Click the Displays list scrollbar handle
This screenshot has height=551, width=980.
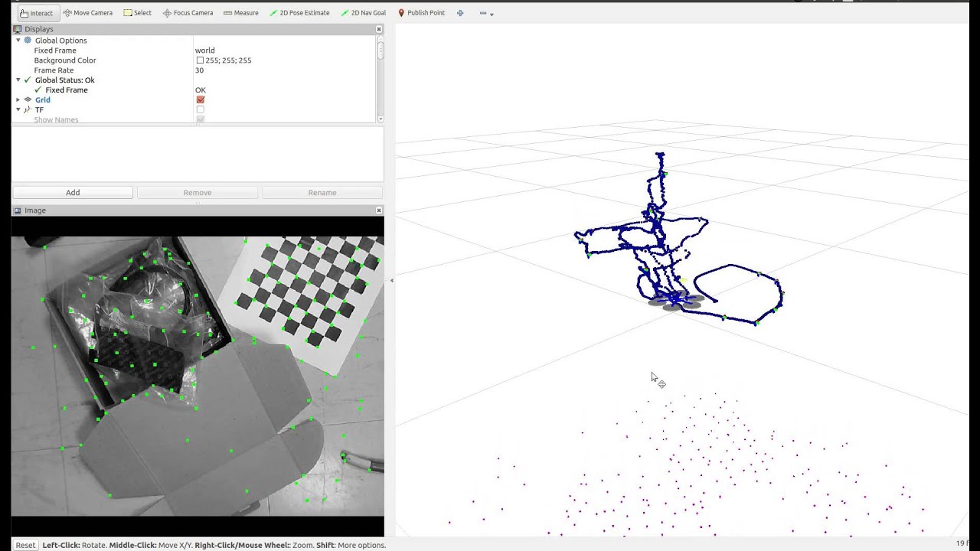[x=381, y=51]
